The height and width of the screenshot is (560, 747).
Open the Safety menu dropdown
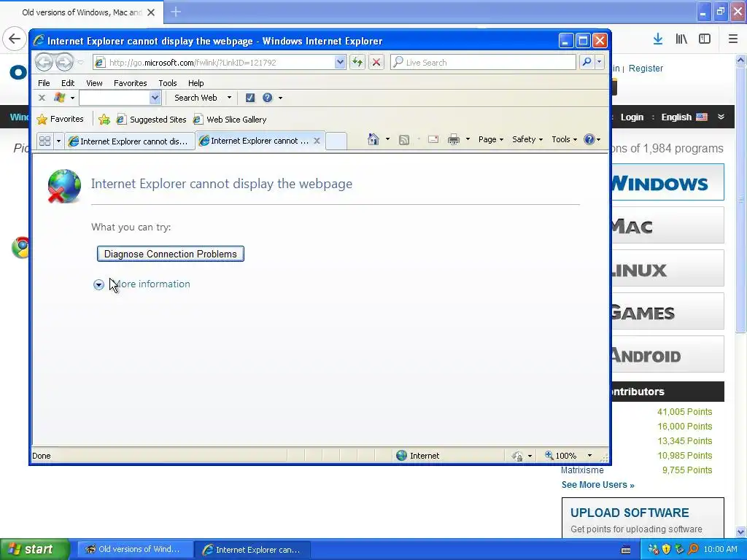(527, 139)
